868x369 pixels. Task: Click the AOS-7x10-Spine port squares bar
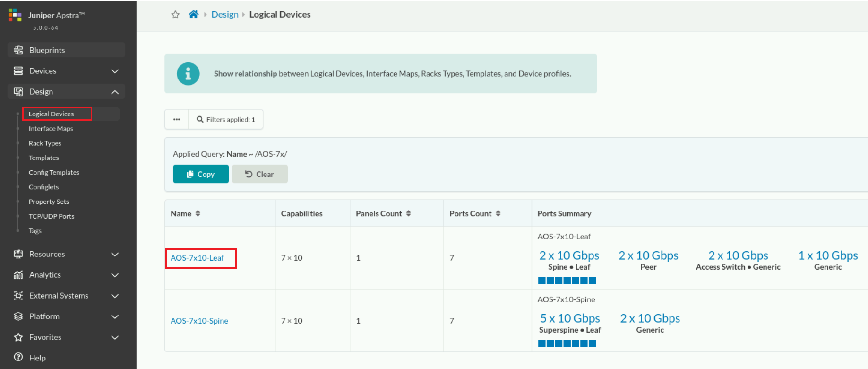[x=567, y=343]
